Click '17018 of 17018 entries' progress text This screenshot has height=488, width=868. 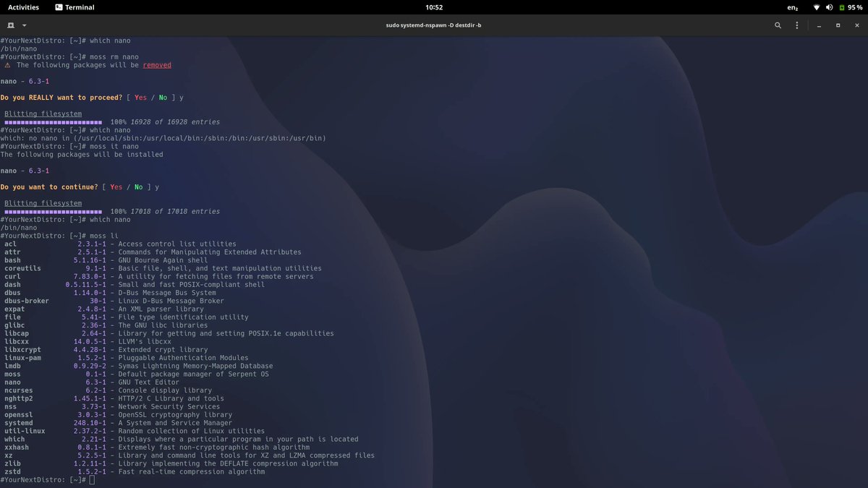(175, 211)
